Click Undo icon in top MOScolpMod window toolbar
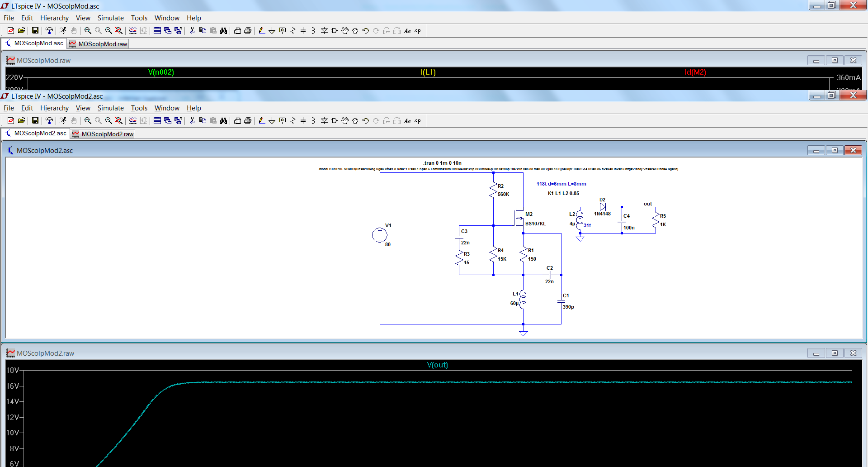 coord(366,31)
